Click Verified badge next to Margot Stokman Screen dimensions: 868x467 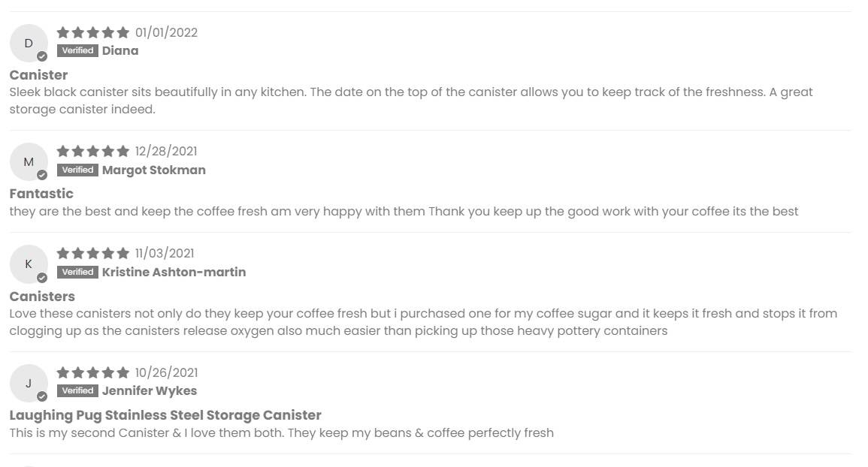tap(77, 170)
